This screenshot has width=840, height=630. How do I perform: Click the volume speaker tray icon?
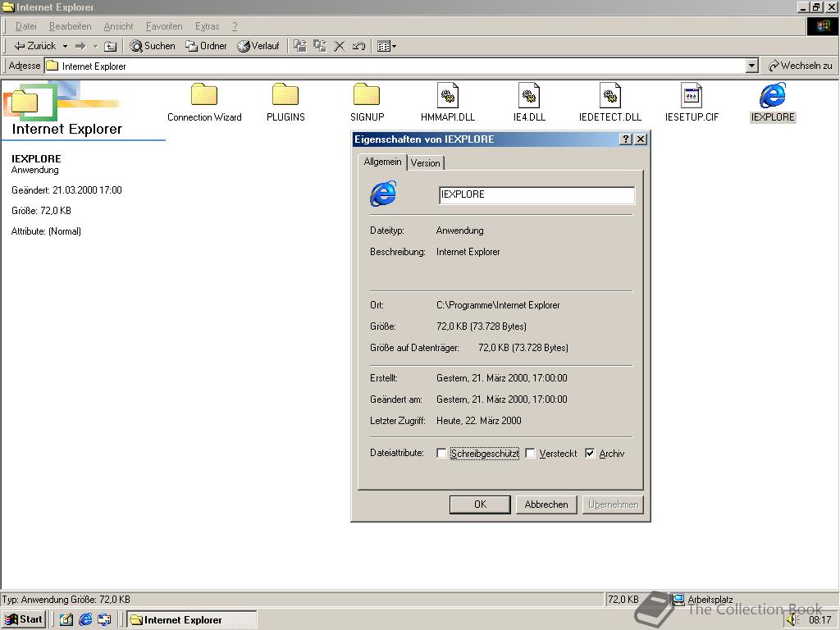[793, 619]
